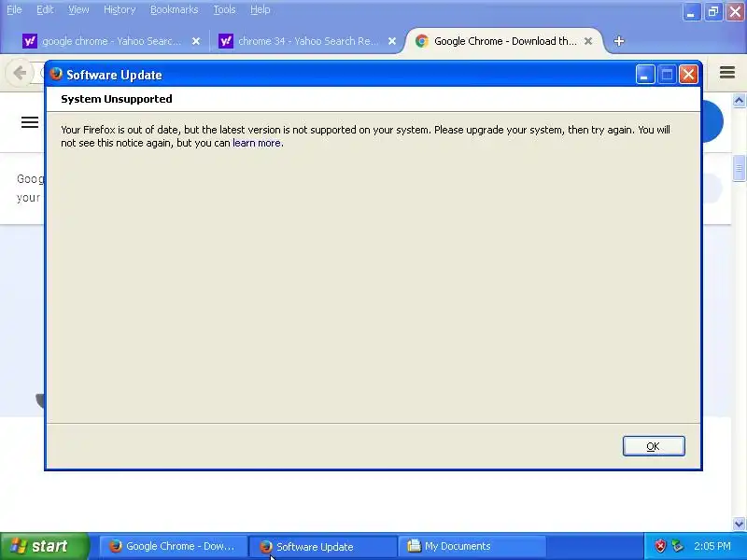Close the Software Update dialog

[x=688, y=75]
